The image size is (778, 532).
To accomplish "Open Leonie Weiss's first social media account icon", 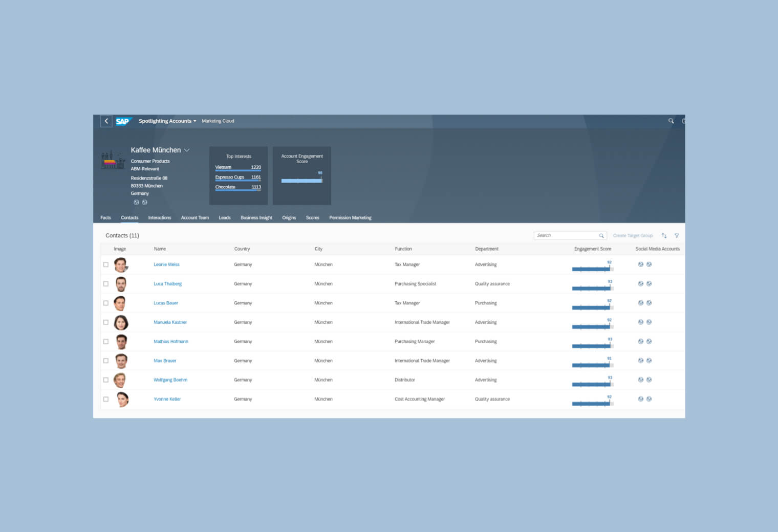I will click(640, 264).
